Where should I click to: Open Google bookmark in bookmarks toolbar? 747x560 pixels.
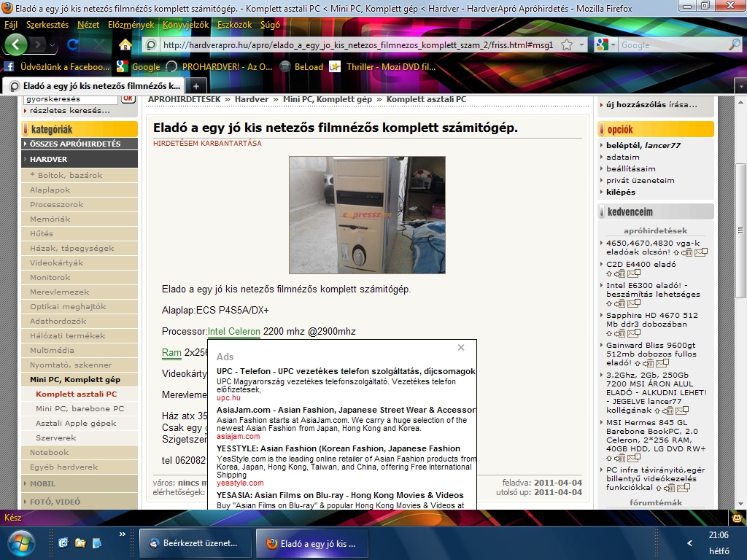139,67
